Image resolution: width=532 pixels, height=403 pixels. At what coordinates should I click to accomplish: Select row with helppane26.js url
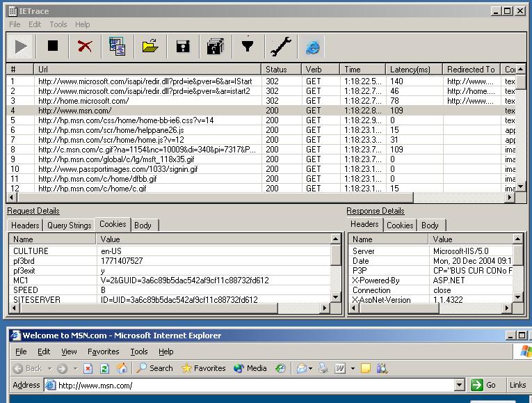click(261, 130)
